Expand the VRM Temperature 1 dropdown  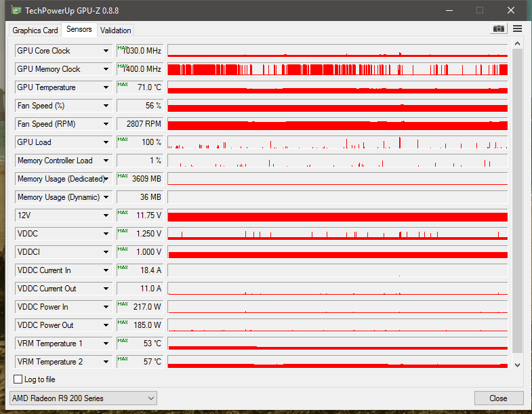[106, 344]
